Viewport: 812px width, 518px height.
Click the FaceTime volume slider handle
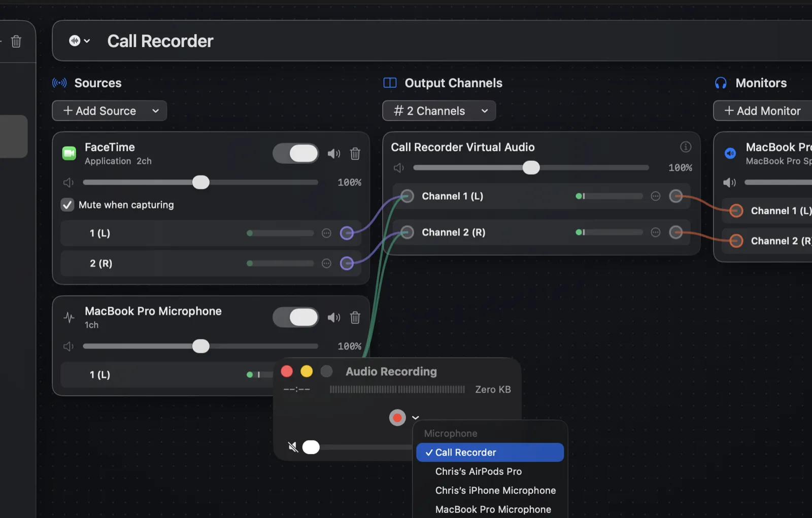click(x=201, y=182)
